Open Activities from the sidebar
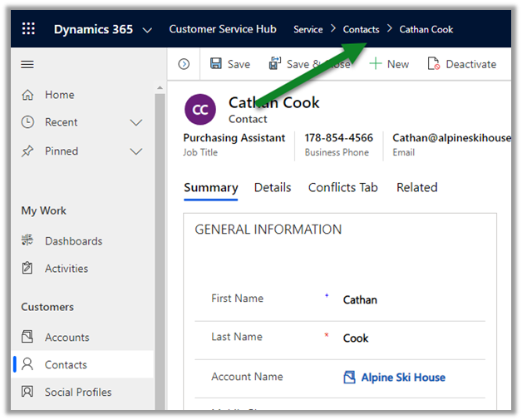Image resolution: width=522 pixels, height=420 pixels. 66,269
